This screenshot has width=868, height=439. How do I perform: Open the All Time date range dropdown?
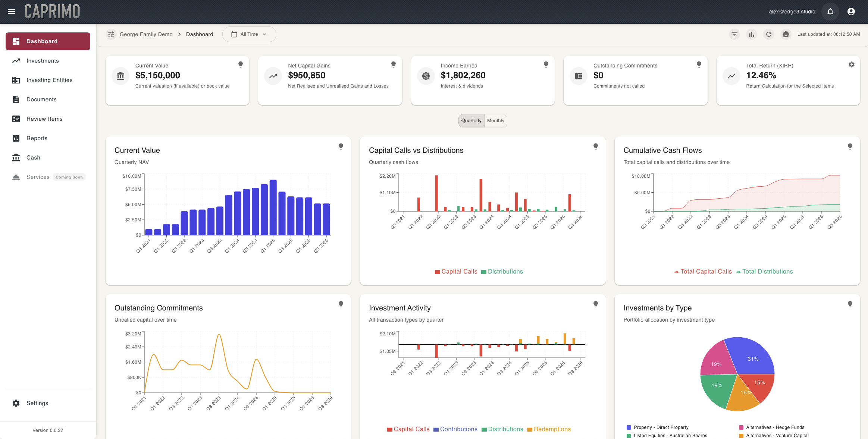coord(249,34)
